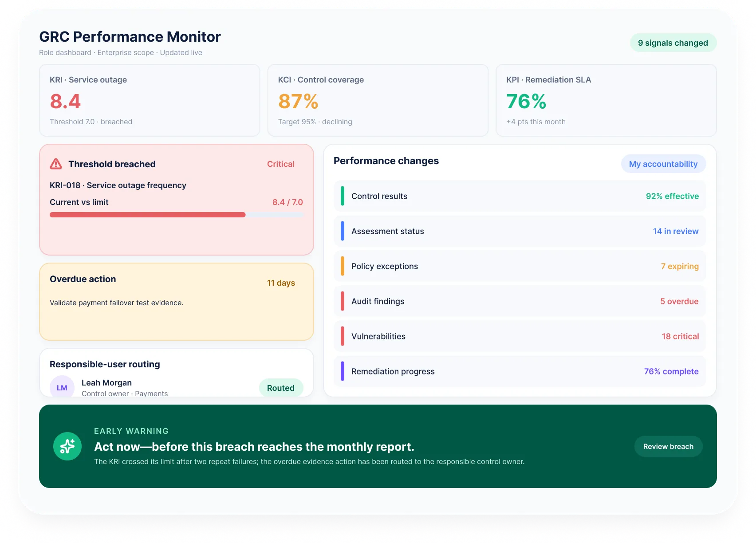Toggle the My accountability filter pill

click(663, 164)
